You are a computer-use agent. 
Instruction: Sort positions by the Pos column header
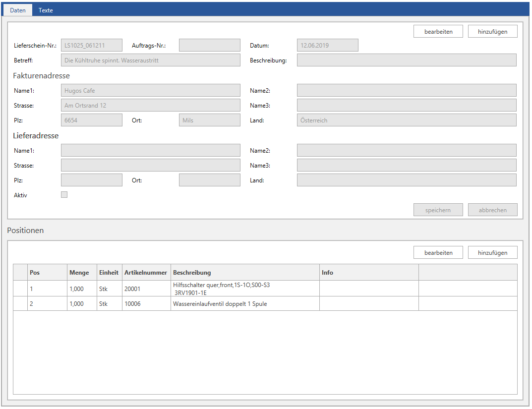(x=47, y=272)
